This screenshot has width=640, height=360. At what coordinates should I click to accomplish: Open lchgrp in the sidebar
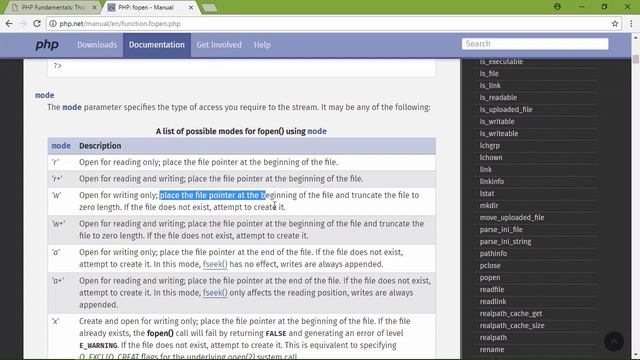(489, 145)
